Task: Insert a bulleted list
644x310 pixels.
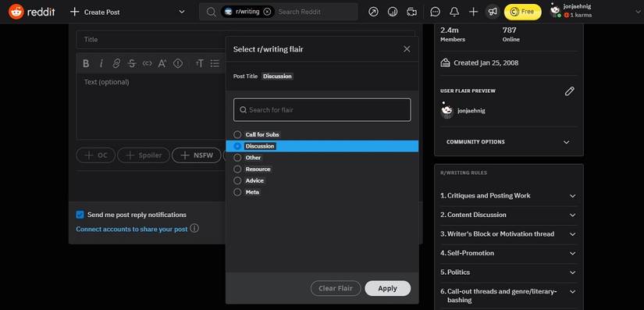Action: coord(215,63)
